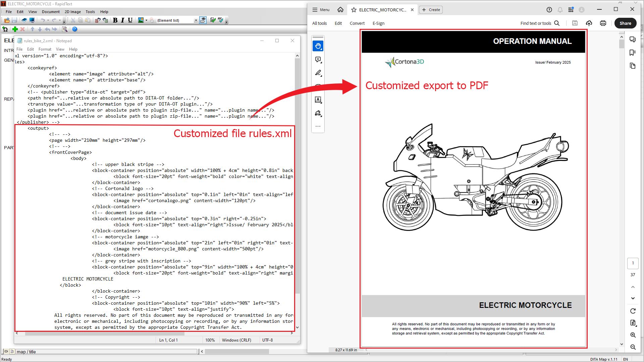Expand the undo history dropdown arrow

(x=48, y=20)
